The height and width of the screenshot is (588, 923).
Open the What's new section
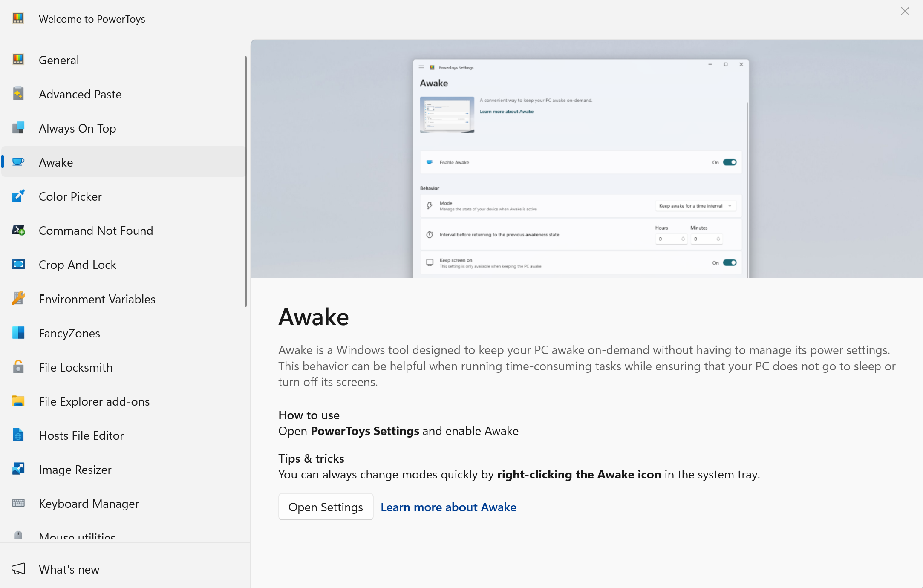pyautogui.click(x=69, y=569)
